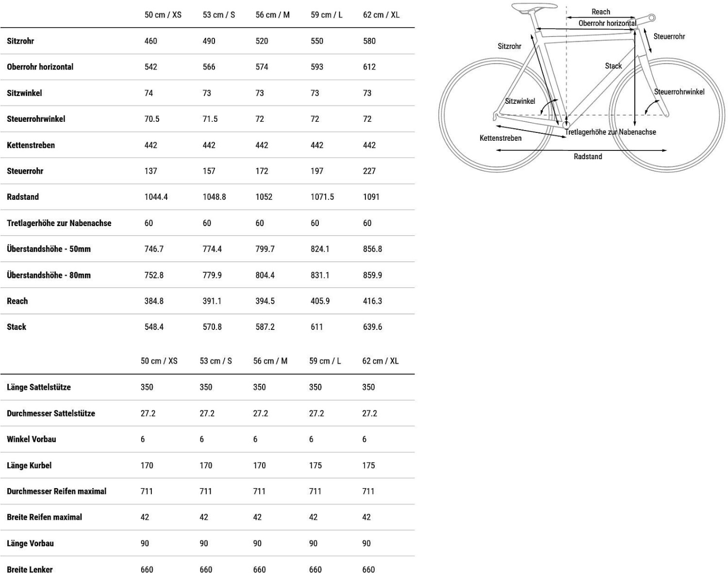Click the Sitzwinkel label in diagram
This screenshot has height=573, width=728.
click(520, 101)
